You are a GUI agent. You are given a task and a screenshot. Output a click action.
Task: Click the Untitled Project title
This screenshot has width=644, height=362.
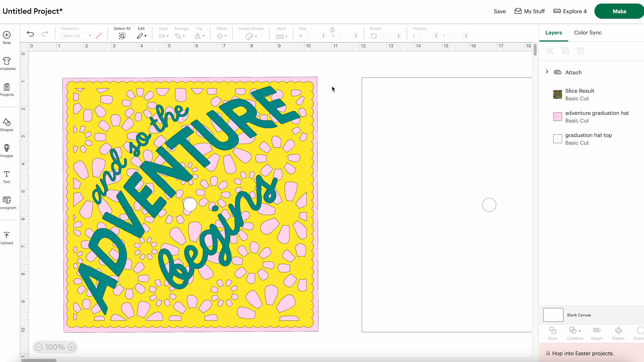33,11
